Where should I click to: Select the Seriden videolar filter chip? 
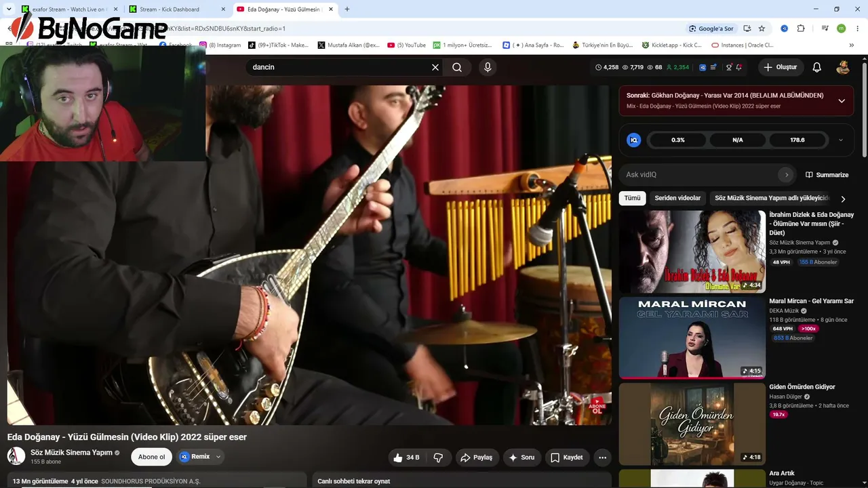pos(677,198)
